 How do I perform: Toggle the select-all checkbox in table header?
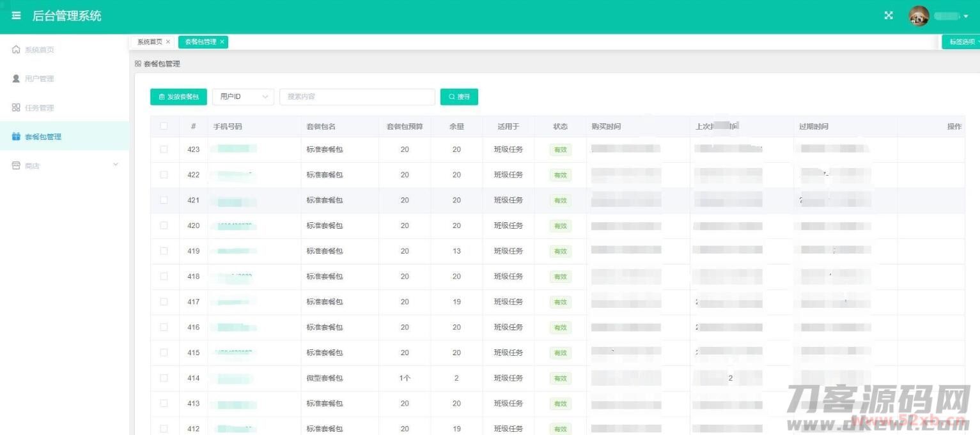164,126
